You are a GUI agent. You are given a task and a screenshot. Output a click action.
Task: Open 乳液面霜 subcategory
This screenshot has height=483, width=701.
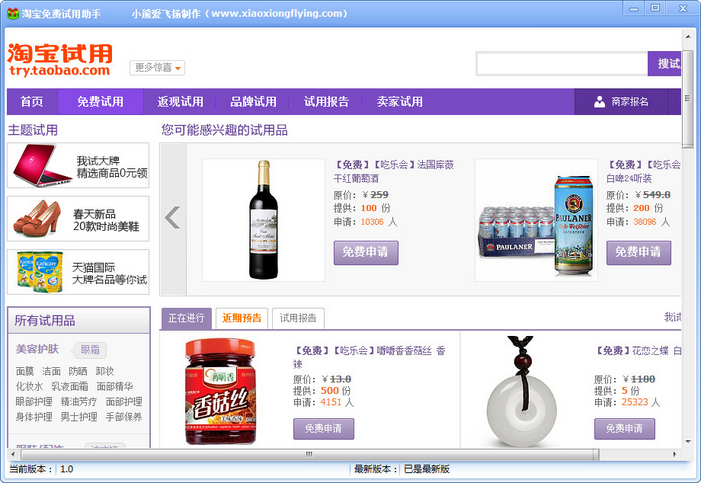click(x=70, y=386)
